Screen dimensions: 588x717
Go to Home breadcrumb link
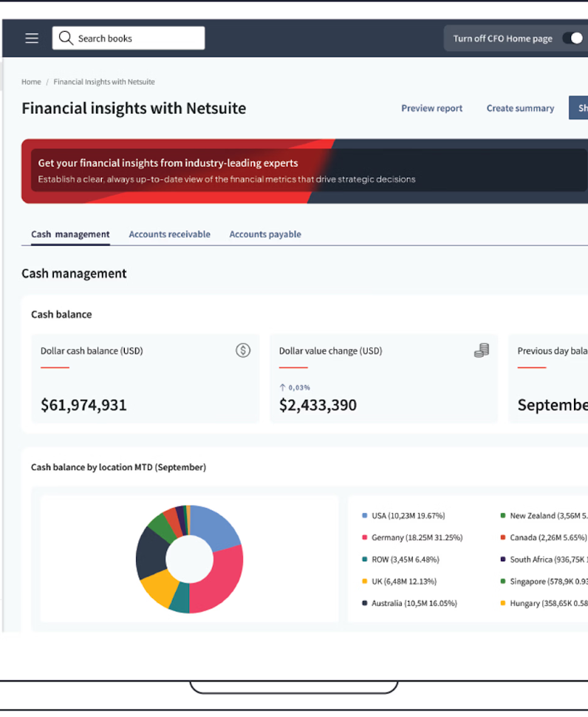coord(31,82)
